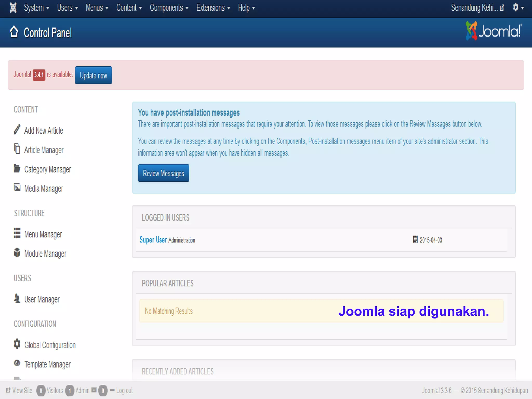Open the Components menu
The height and width of the screenshot is (399, 532).
point(169,8)
